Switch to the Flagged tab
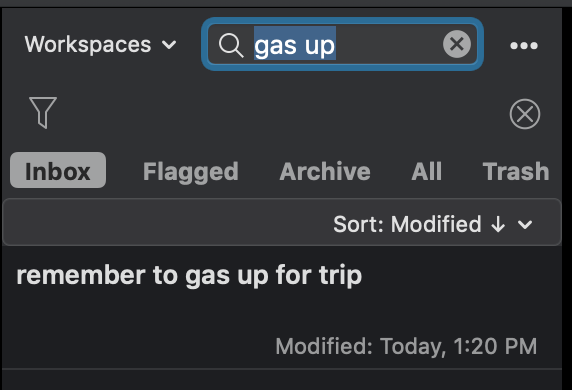This screenshot has width=572, height=390. [190, 171]
